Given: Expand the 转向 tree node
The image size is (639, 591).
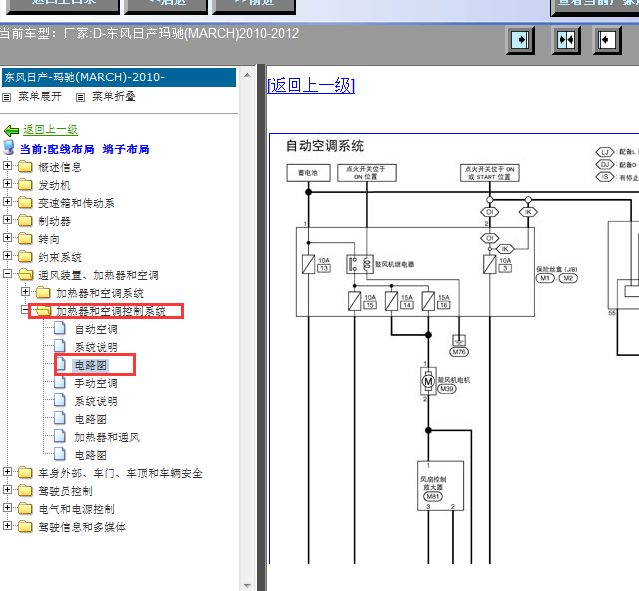Looking at the screenshot, I should point(7,238).
